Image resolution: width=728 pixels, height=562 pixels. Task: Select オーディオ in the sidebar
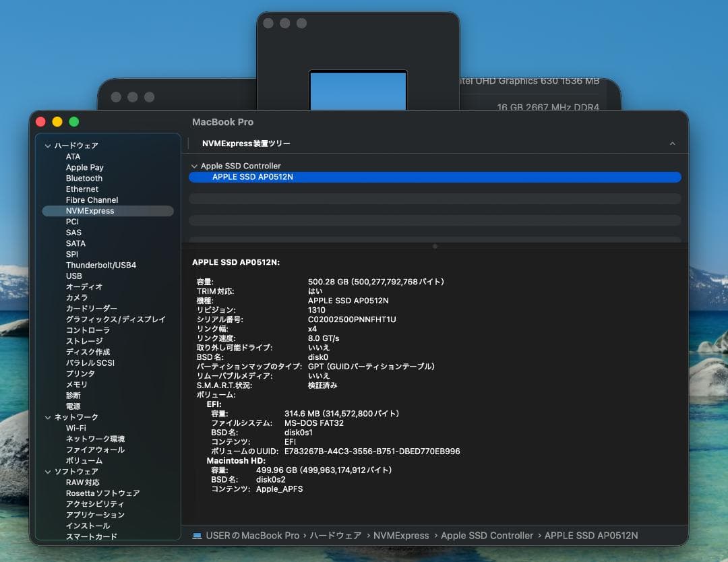click(x=84, y=287)
